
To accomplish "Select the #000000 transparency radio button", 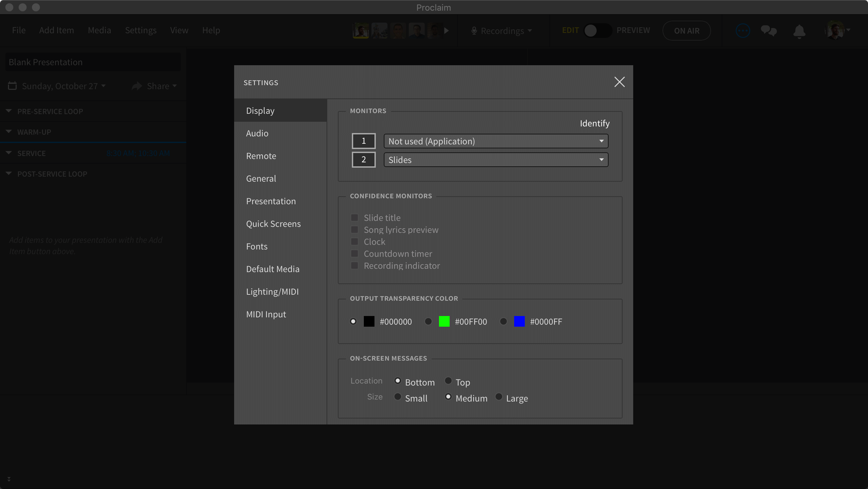I will point(353,321).
